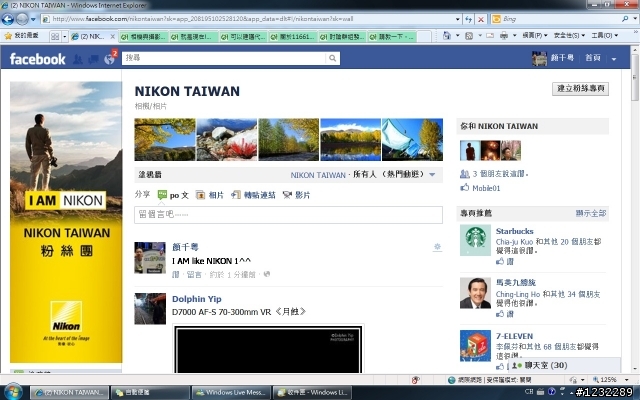Go back with the browser Back arrow

(8, 19)
